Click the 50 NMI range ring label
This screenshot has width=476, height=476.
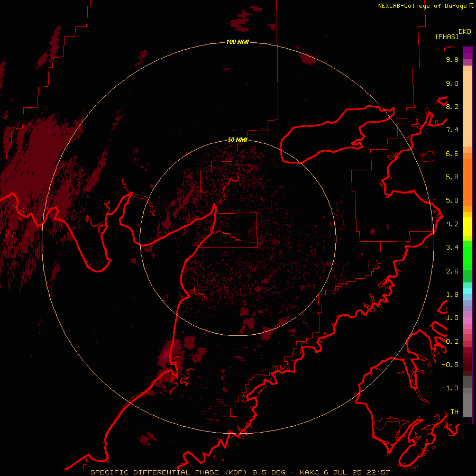[237, 140]
